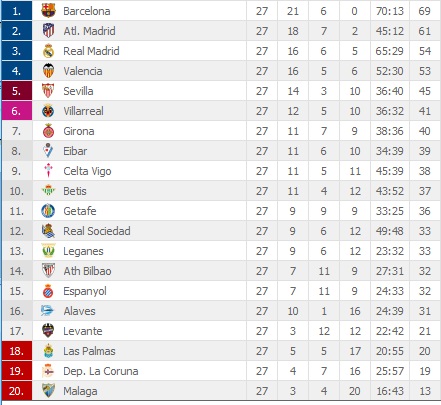441x405 pixels.
Task: Click the Malaga club crest
Action: point(48,391)
